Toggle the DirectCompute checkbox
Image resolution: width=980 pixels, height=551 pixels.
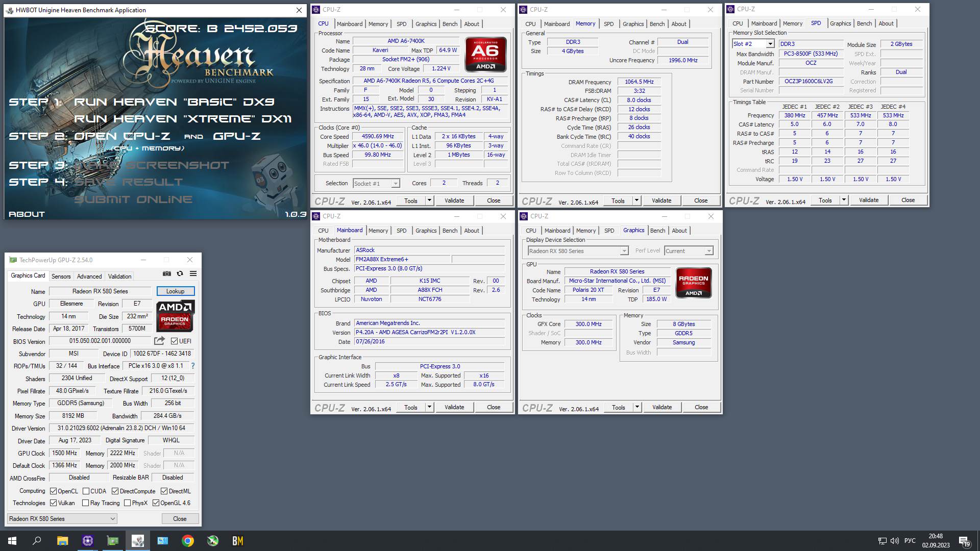[115, 491]
